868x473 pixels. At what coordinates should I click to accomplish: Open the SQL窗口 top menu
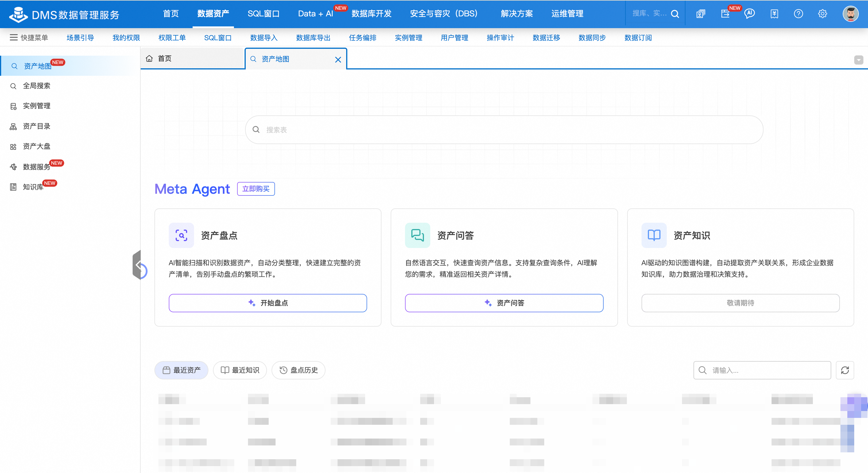[263, 14]
